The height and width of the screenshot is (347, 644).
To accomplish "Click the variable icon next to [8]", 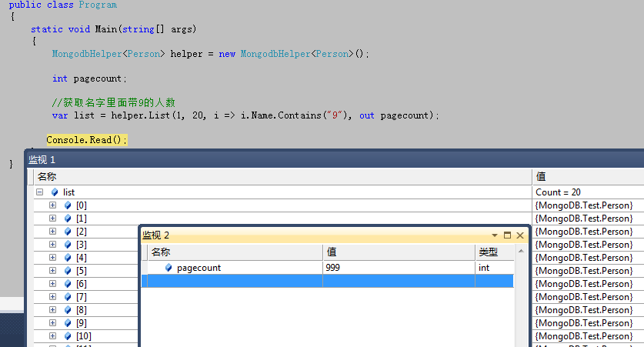I will (67, 310).
